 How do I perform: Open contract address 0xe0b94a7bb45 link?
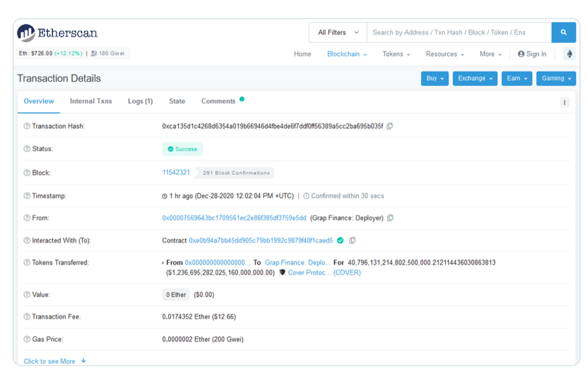tap(261, 240)
